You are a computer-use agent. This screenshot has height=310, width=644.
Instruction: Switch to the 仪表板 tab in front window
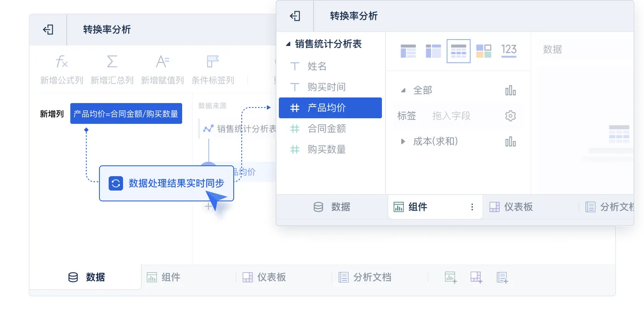pyautogui.click(x=511, y=207)
